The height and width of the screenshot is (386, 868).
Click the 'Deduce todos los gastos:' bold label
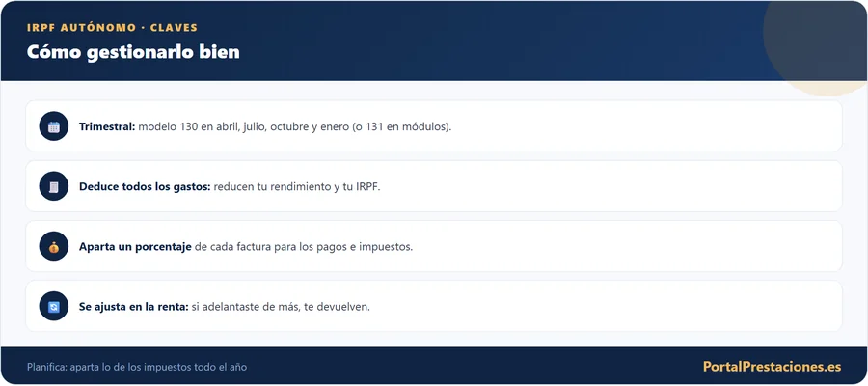coord(145,186)
